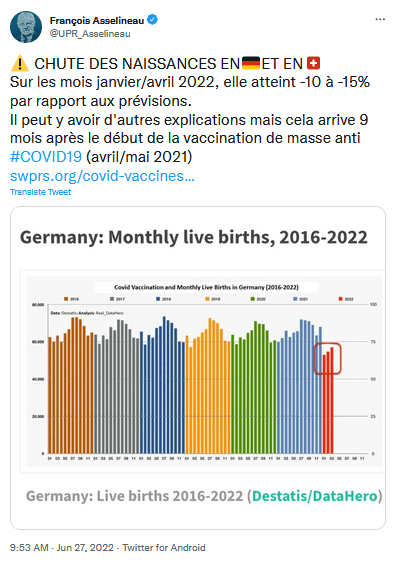Viewport: 397px width, 563px height.
Task: Click the blue verified badge
Action: (x=153, y=20)
